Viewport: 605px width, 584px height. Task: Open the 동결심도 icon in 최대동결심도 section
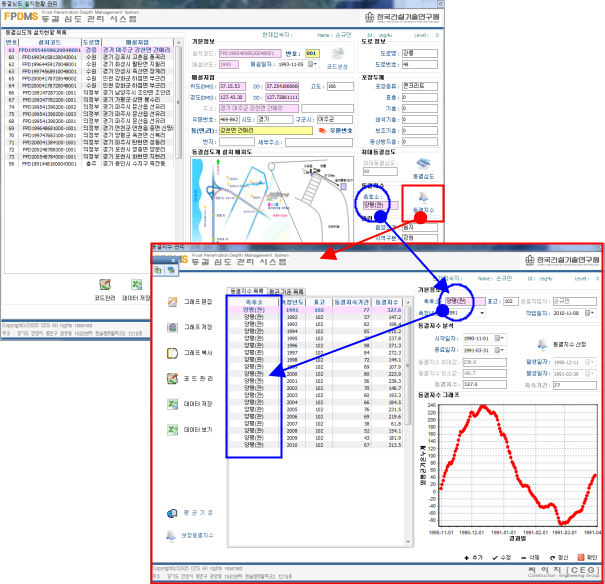pyautogui.click(x=423, y=164)
